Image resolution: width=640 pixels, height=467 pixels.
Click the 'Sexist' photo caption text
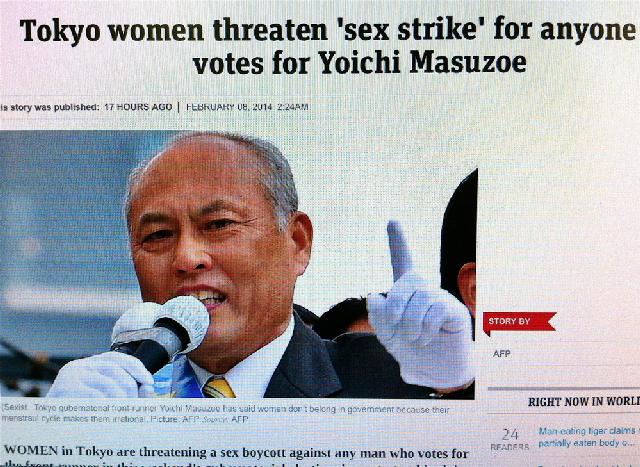pyautogui.click(x=225, y=413)
